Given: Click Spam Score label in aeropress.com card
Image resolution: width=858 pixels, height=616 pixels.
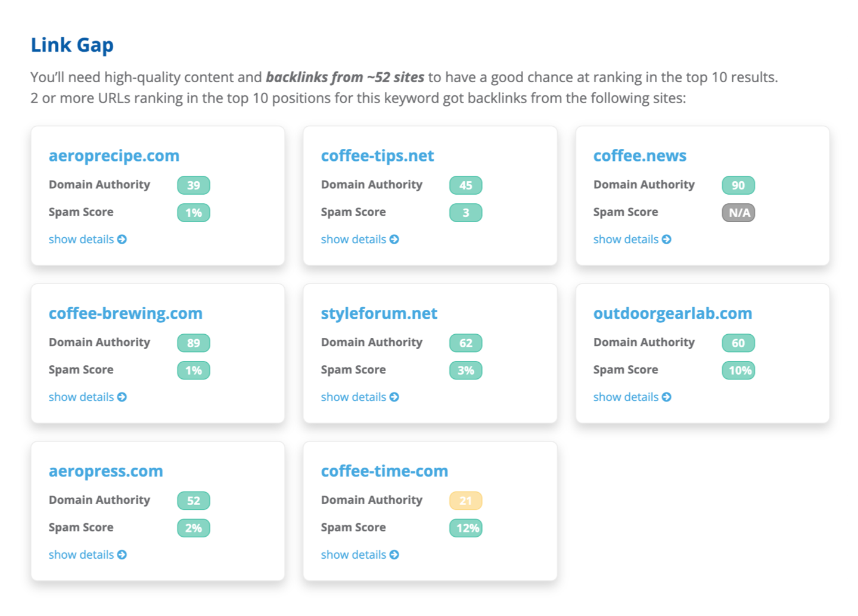Looking at the screenshot, I should click(81, 528).
